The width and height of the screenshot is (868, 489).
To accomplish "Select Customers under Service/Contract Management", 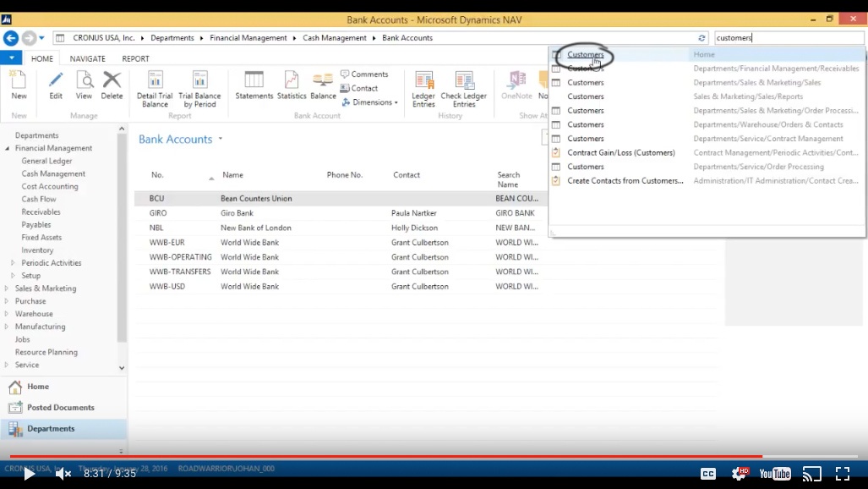I will coord(707,139).
